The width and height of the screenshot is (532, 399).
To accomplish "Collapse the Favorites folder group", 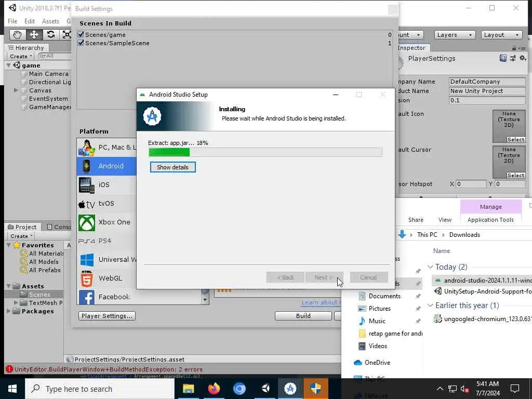I will (x=8, y=245).
